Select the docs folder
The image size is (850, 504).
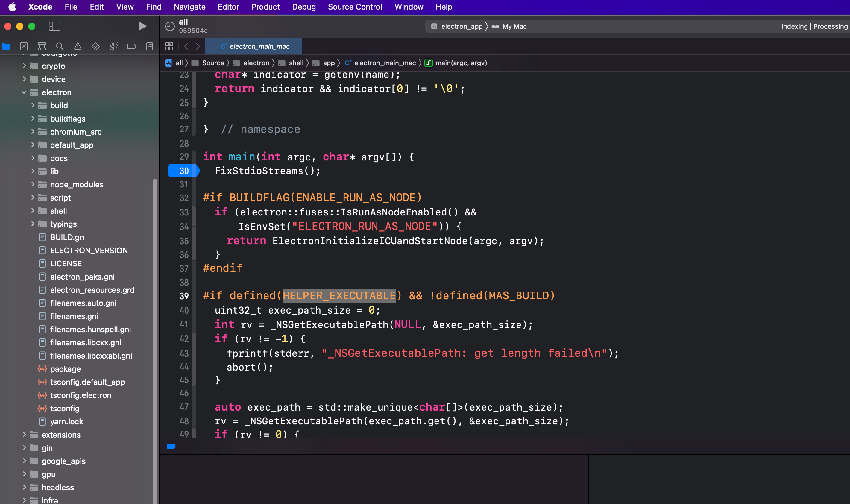tap(58, 158)
